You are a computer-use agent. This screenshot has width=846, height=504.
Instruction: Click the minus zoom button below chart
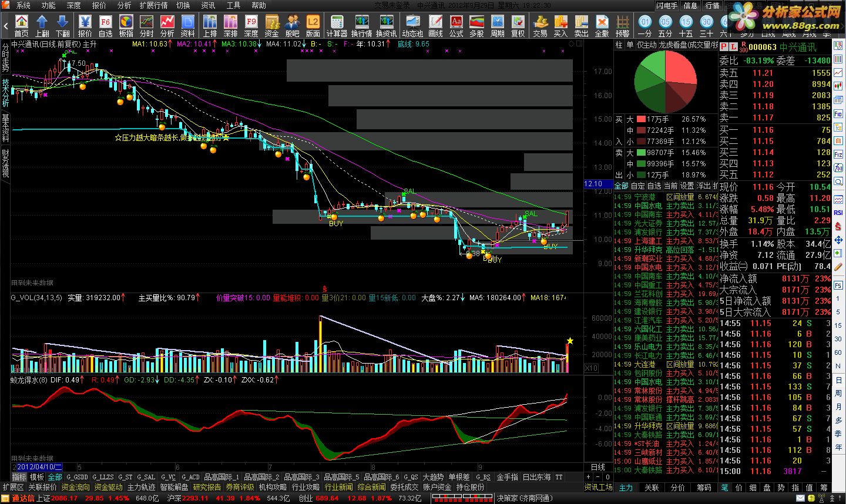click(x=599, y=477)
